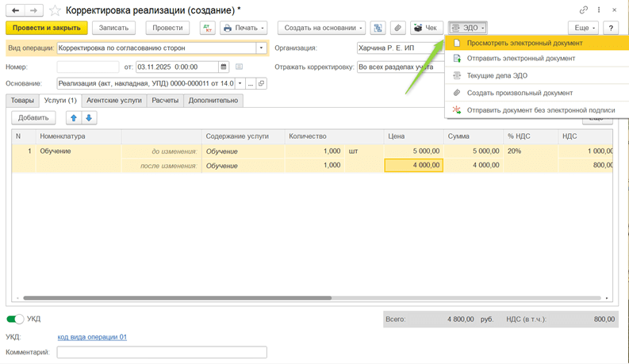Select Просмотреть электронный документ menu item
Image resolution: width=629 pixels, height=364 pixels.
tap(524, 43)
